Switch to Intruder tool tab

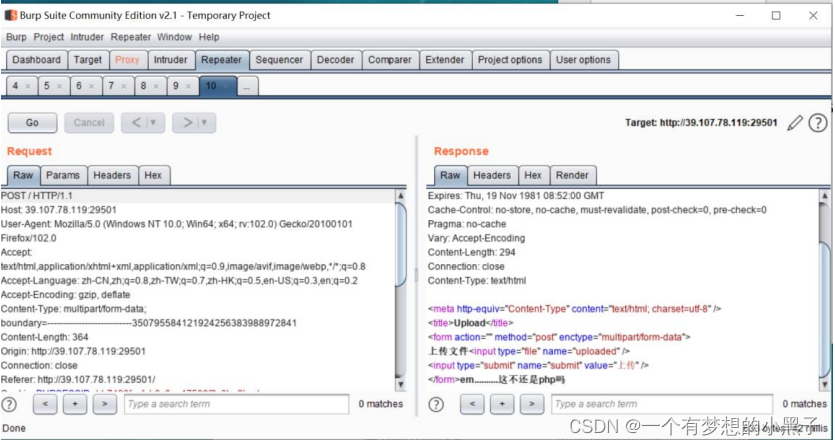[170, 60]
